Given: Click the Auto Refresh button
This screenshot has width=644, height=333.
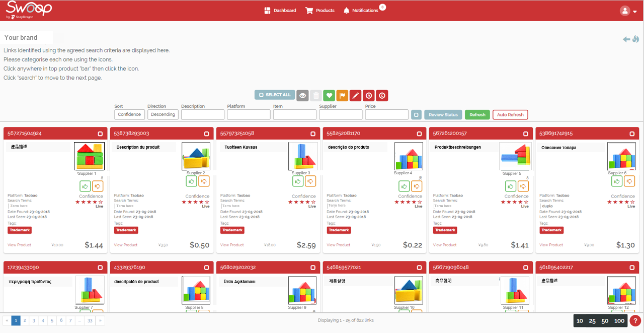Looking at the screenshot, I should pyautogui.click(x=510, y=115).
